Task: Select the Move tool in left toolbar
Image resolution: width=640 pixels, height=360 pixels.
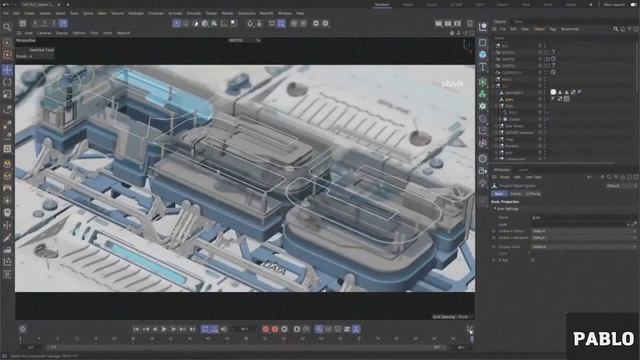Action: 7,70
